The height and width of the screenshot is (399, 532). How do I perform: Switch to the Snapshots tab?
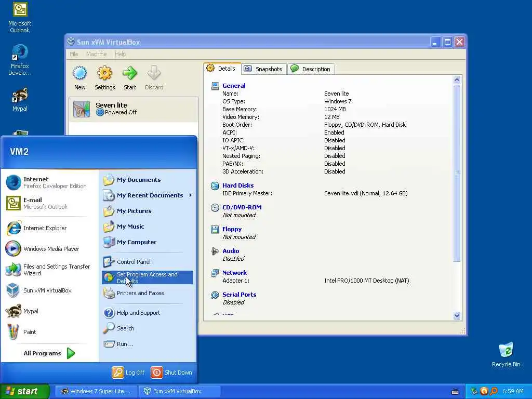coord(264,69)
